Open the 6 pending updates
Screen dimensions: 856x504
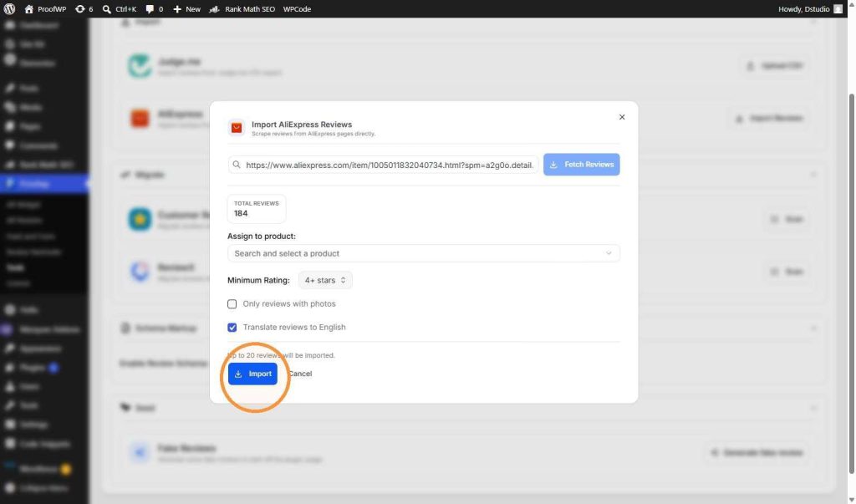[84, 8]
